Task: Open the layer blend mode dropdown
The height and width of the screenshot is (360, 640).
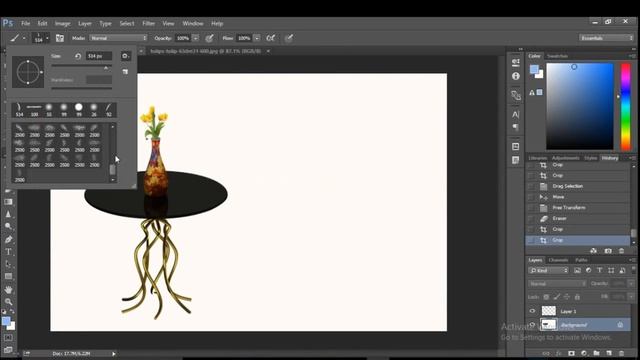Action: [x=558, y=283]
